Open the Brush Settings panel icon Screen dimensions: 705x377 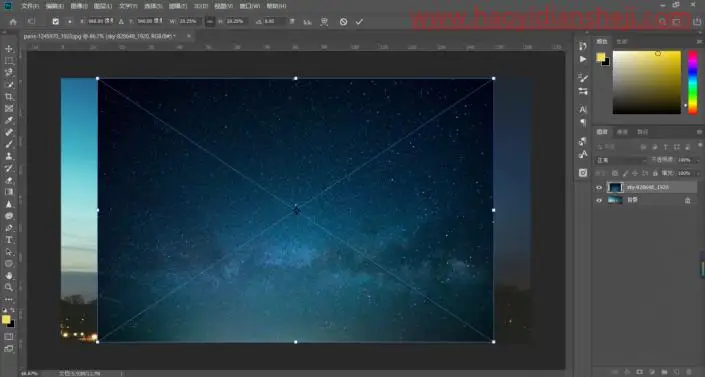(583, 78)
